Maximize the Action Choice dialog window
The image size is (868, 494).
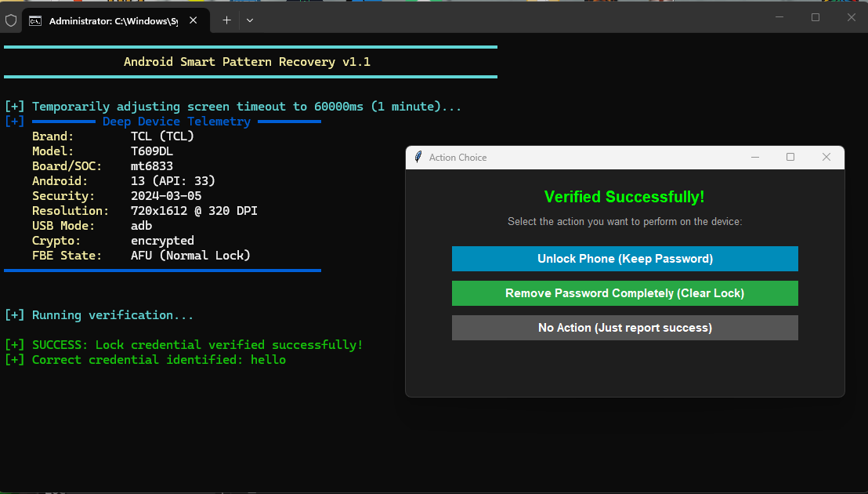790,158
